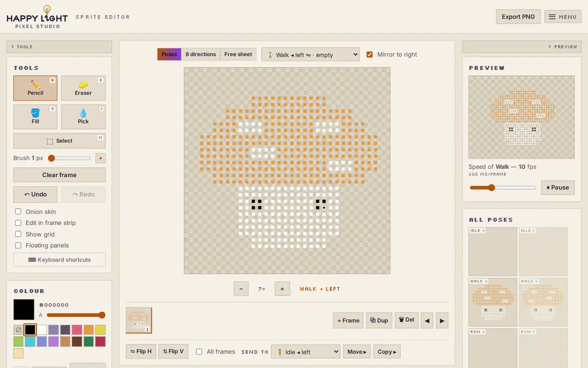Viewport: 588px width, 368px height.
Task: Disable Mirror to right
Action: 369,54
